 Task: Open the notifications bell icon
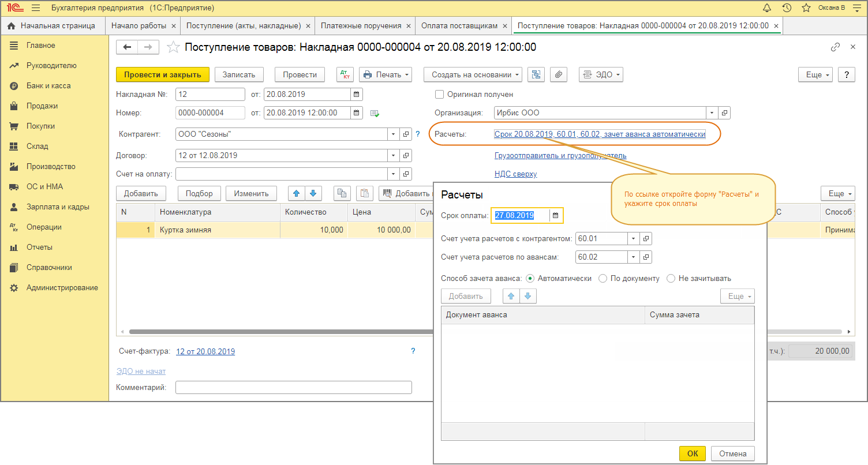[766, 8]
